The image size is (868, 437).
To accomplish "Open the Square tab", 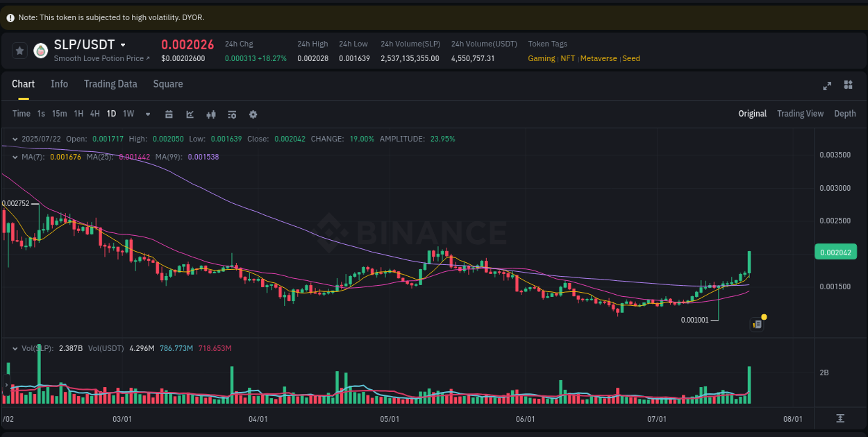I will tap(167, 84).
